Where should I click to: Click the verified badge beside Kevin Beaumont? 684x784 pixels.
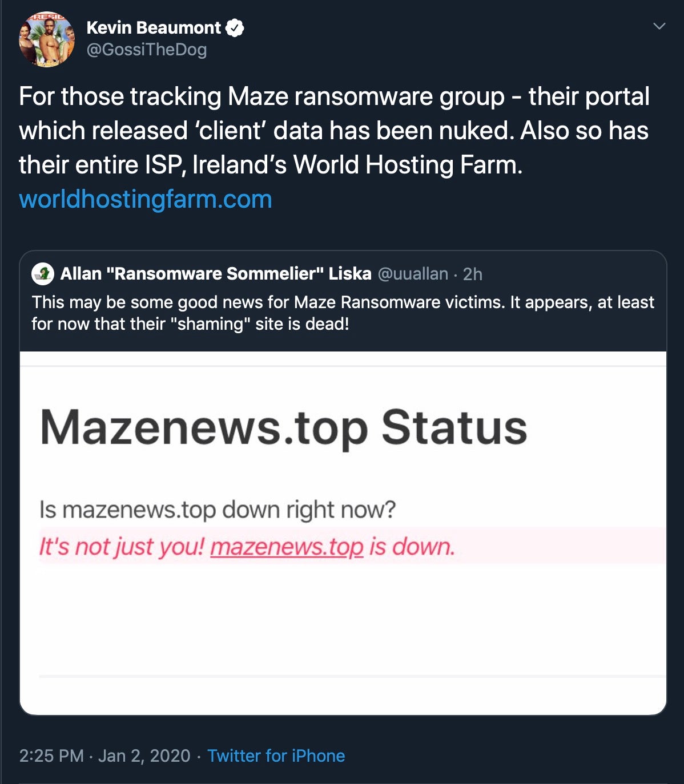click(x=235, y=27)
